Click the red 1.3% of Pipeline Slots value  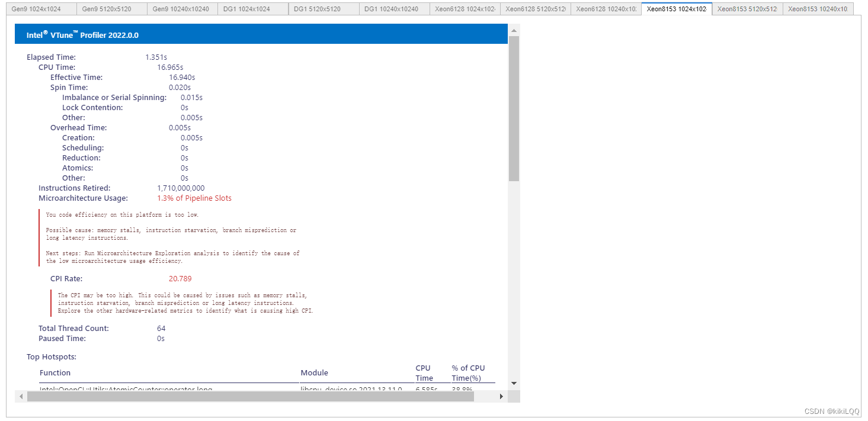[x=194, y=198]
